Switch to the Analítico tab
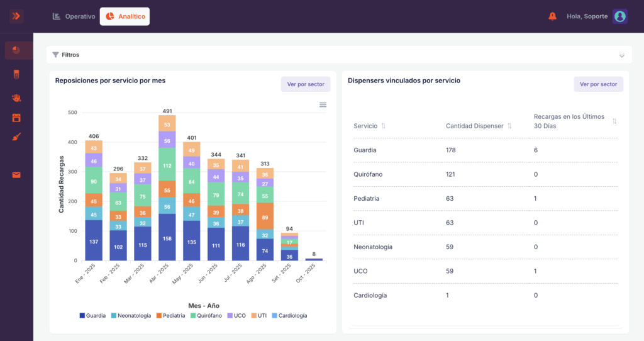 (x=125, y=16)
